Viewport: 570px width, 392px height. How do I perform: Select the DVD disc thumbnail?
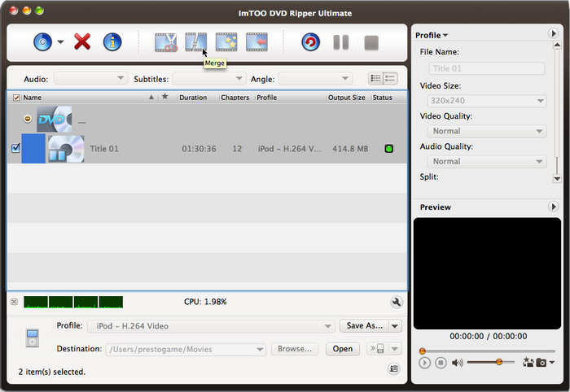coord(55,119)
